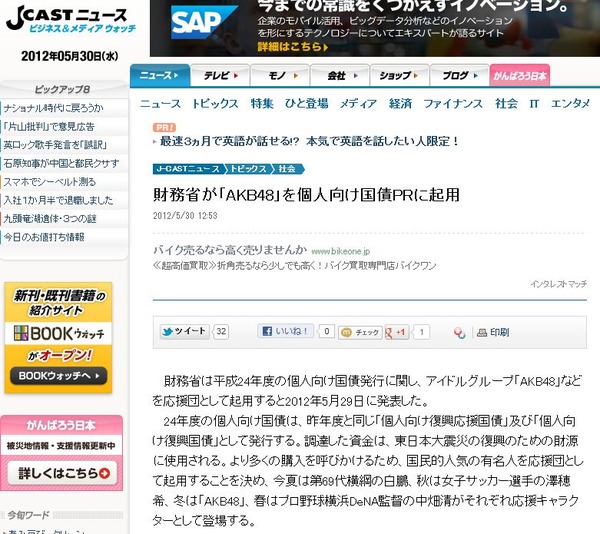Viewport: 600px width, 534px height.
Task: Open 「片山批判」で意見広告 pickup item
Action: (x=49, y=127)
